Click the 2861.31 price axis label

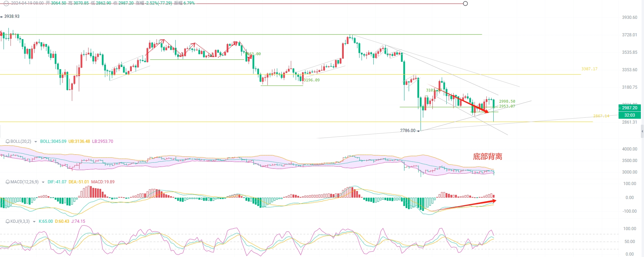pos(630,122)
